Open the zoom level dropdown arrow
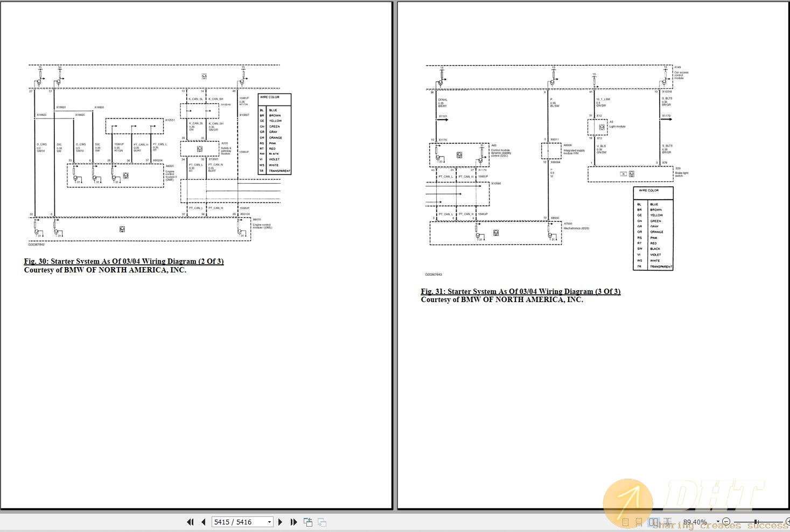 (x=718, y=521)
